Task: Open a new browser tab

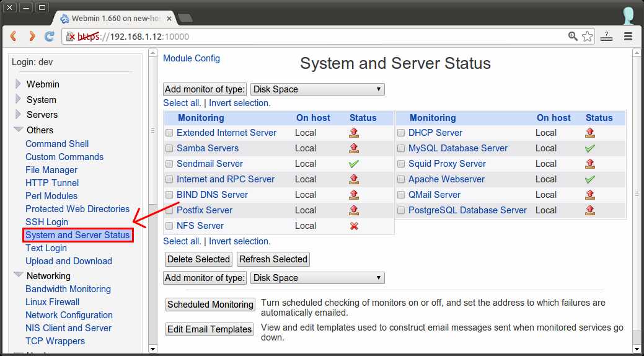Action: [186, 18]
